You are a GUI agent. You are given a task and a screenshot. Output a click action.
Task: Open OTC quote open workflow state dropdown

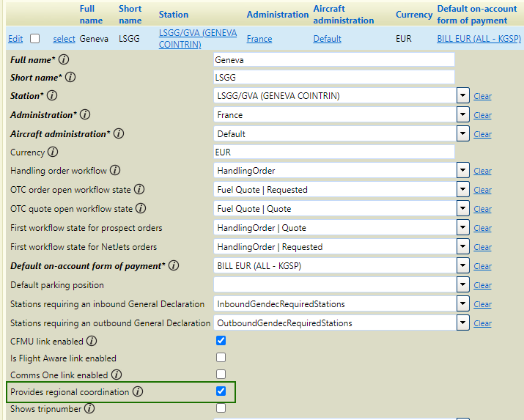(463, 208)
